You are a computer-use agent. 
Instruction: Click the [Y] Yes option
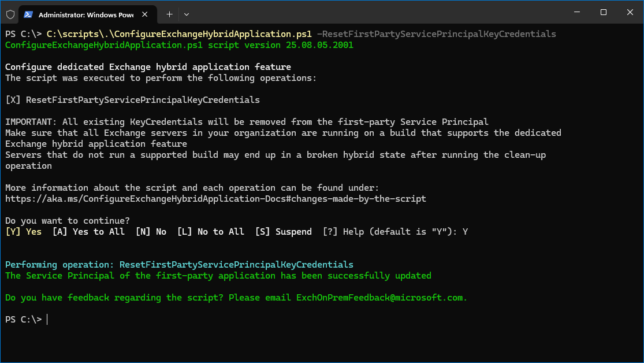[23, 232]
